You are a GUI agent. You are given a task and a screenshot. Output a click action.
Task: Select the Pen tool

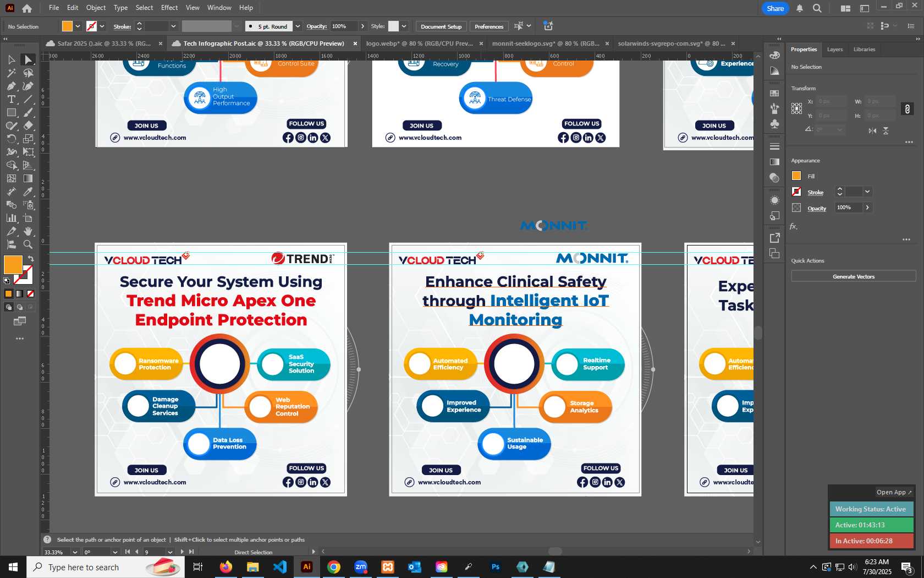pyautogui.click(x=11, y=86)
